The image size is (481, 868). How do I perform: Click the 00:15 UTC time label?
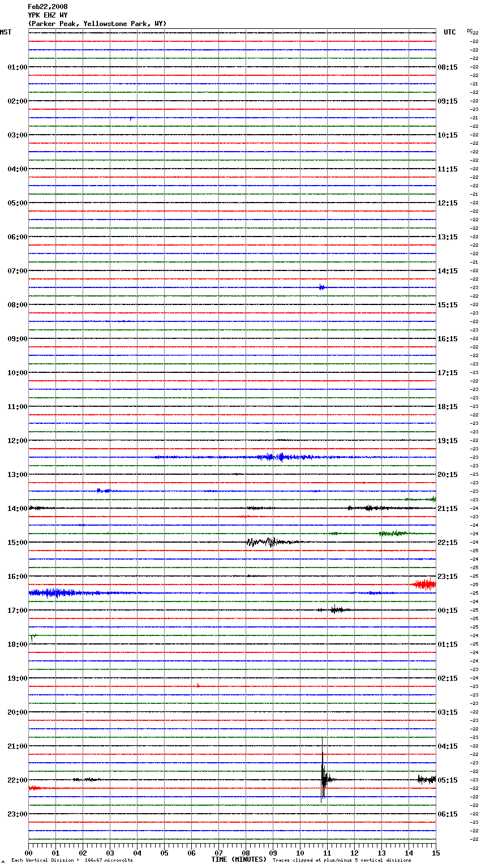(448, 611)
